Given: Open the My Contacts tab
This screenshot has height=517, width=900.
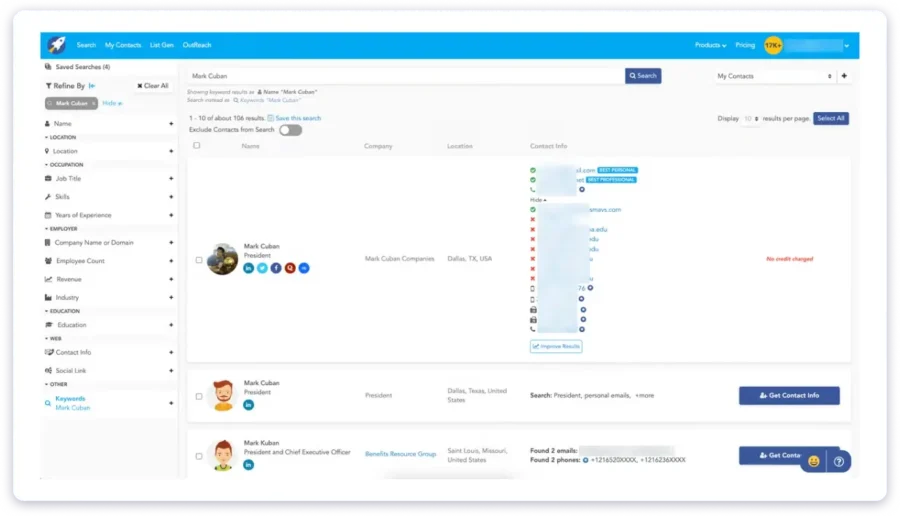Looking at the screenshot, I should 123,45.
